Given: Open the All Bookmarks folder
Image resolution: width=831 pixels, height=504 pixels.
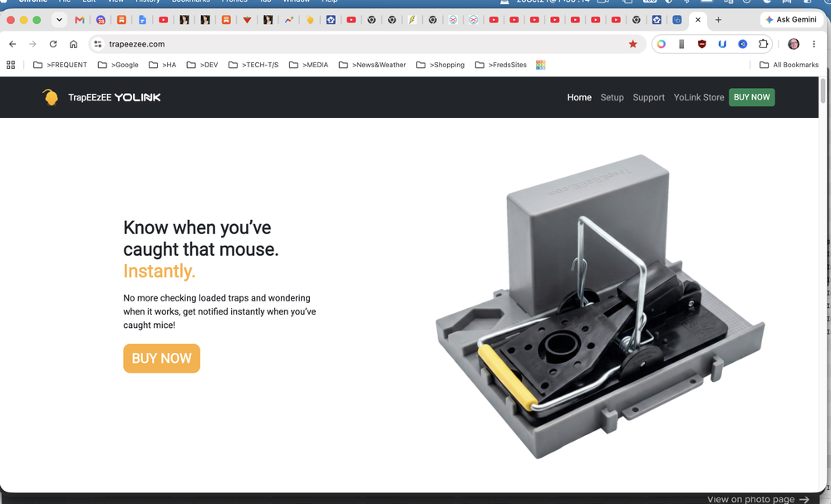Looking at the screenshot, I should pyautogui.click(x=789, y=65).
